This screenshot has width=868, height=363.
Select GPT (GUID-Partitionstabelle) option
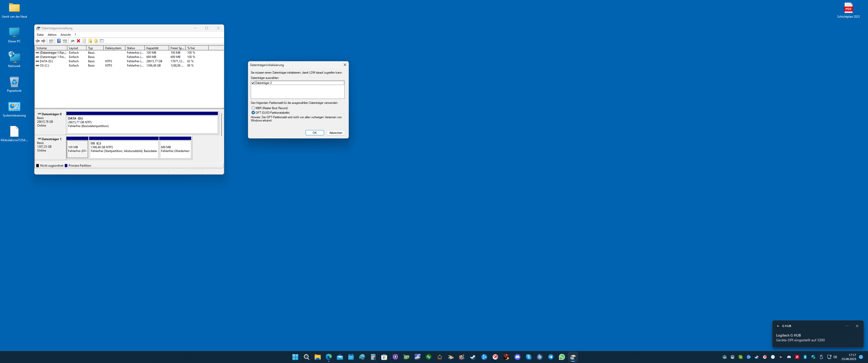point(253,113)
